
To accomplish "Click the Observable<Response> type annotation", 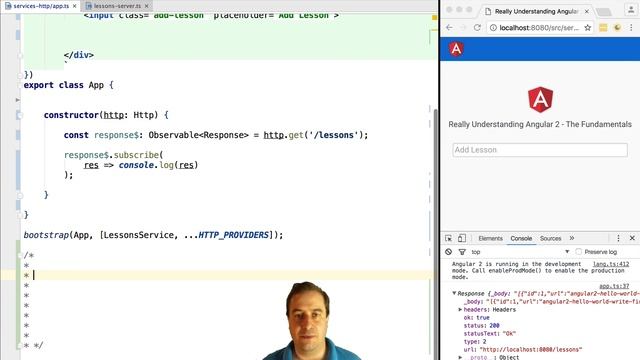I will coord(198,135).
